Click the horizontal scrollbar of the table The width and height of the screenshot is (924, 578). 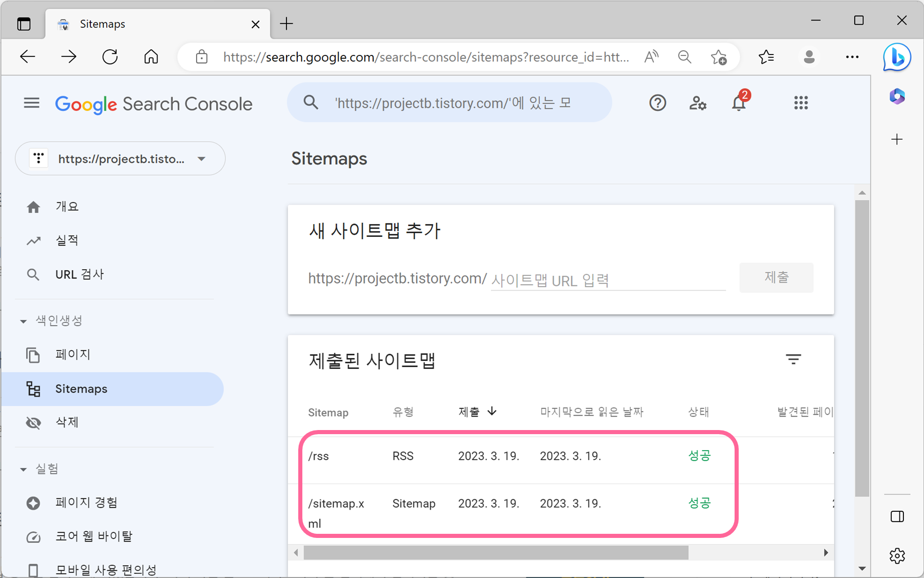pyautogui.click(x=496, y=552)
